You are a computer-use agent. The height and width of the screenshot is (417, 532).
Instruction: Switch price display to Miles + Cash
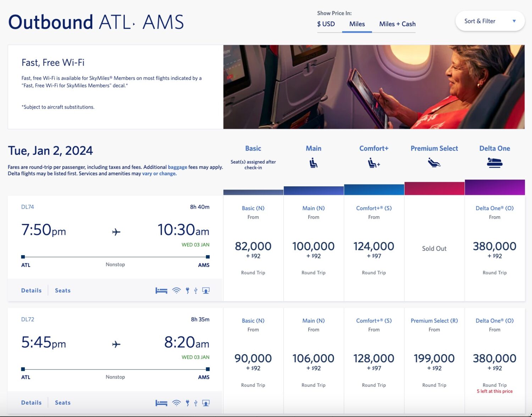click(397, 24)
